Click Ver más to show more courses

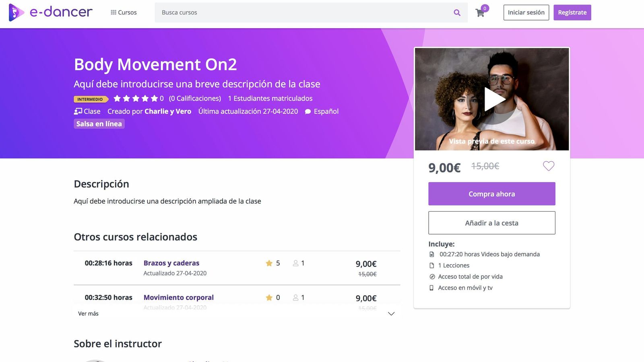pos(88,313)
